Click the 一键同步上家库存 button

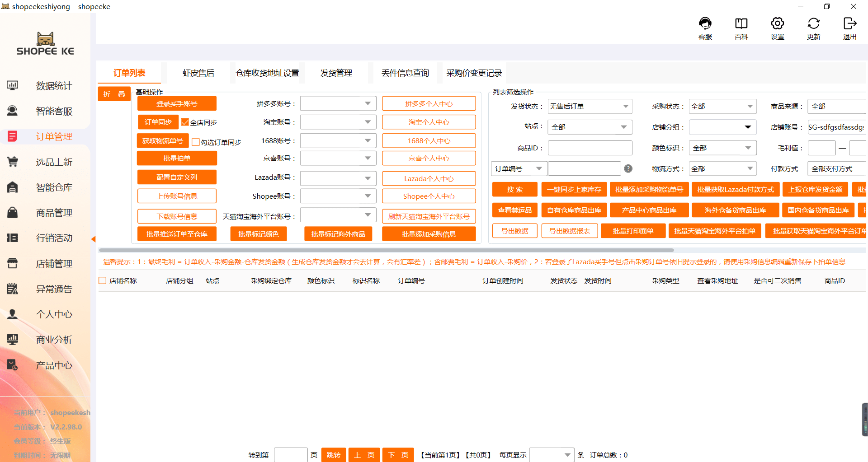574,189
